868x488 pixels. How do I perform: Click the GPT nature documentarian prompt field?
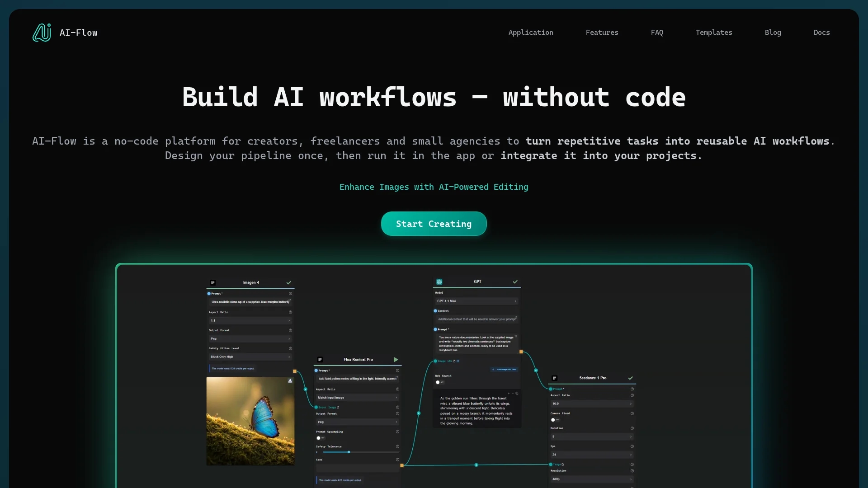click(476, 343)
